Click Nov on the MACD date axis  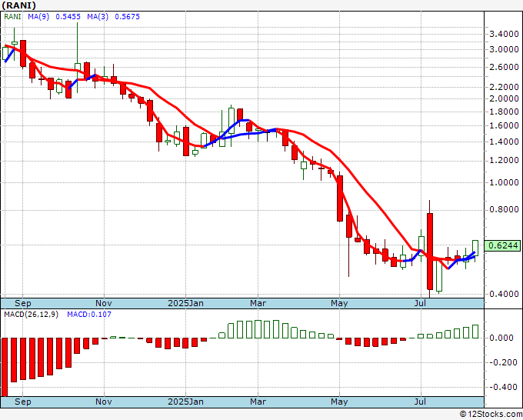point(104,402)
